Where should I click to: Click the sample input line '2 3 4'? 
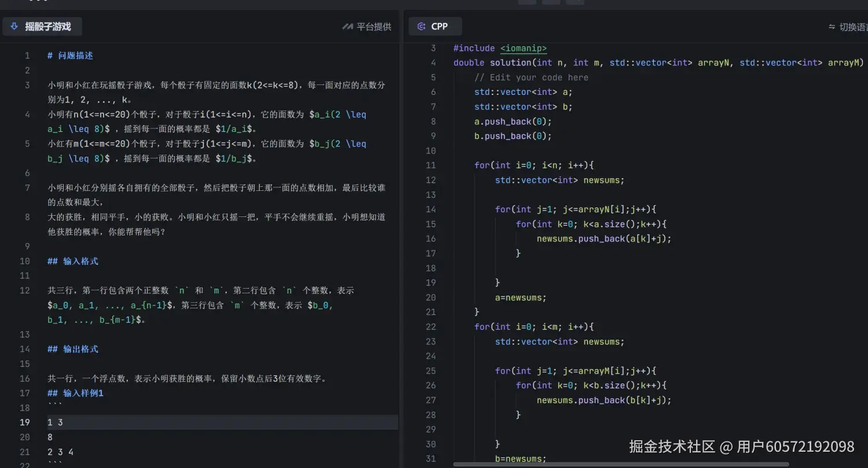tap(60, 452)
